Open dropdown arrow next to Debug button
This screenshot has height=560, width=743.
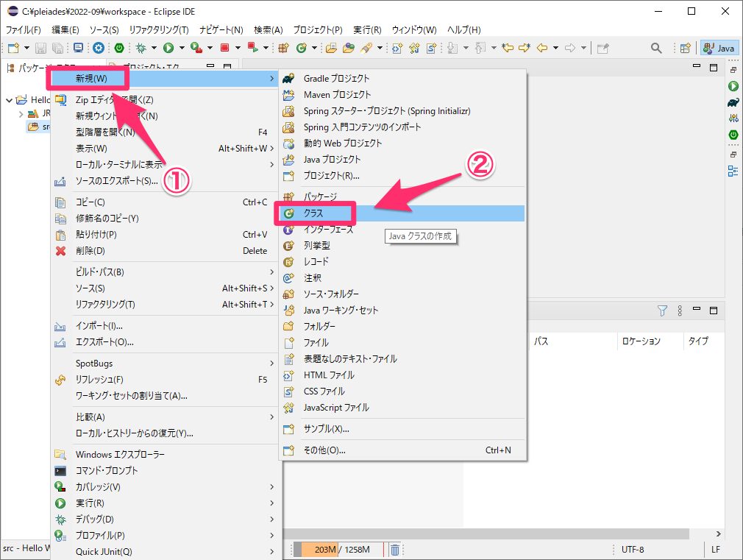(154, 48)
